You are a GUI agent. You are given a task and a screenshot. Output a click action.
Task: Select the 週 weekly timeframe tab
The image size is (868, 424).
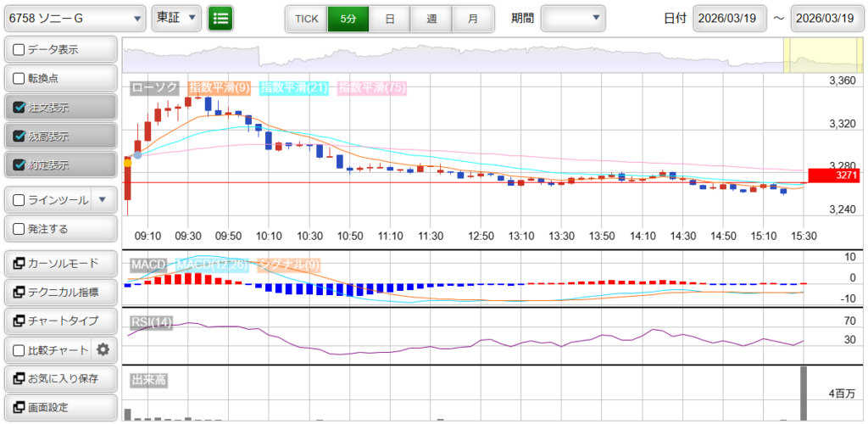click(x=431, y=18)
